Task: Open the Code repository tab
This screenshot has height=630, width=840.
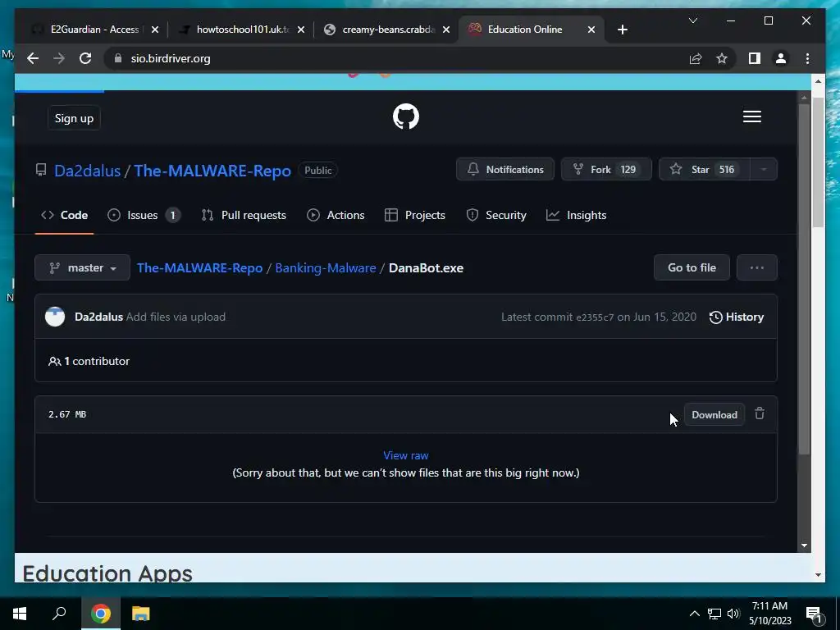Action: (x=64, y=215)
